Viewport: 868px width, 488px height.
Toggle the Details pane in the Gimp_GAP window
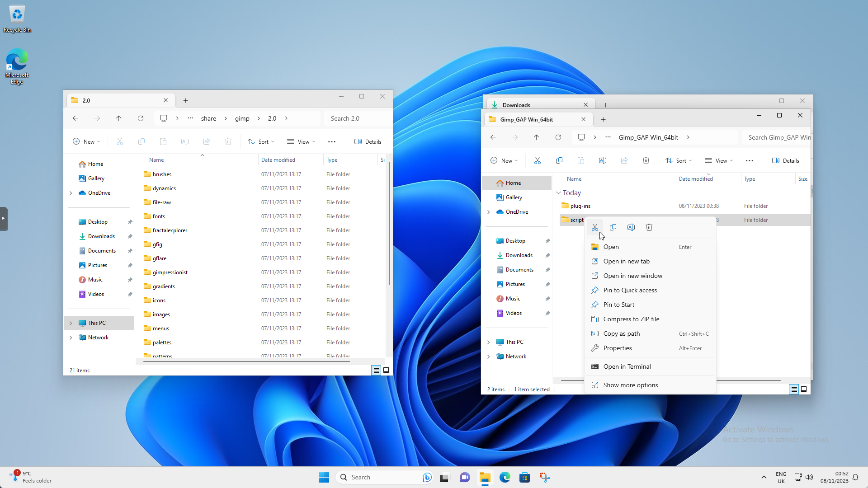[x=786, y=160]
